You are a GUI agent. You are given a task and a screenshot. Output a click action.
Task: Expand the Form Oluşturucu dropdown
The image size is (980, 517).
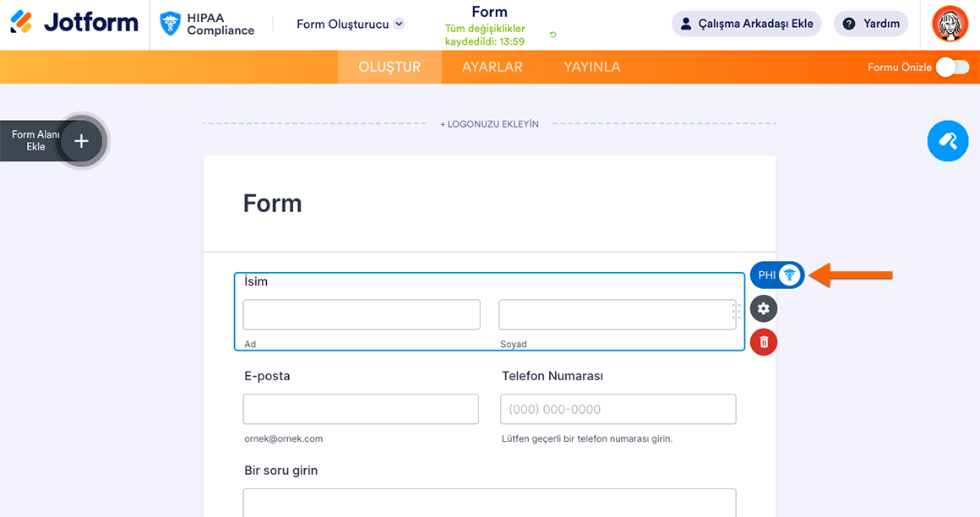click(x=349, y=24)
